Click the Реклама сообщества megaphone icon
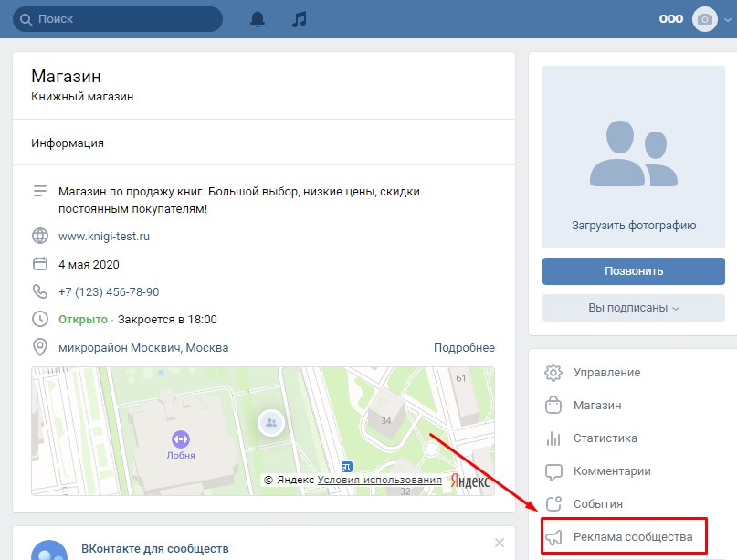 point(553,537)
